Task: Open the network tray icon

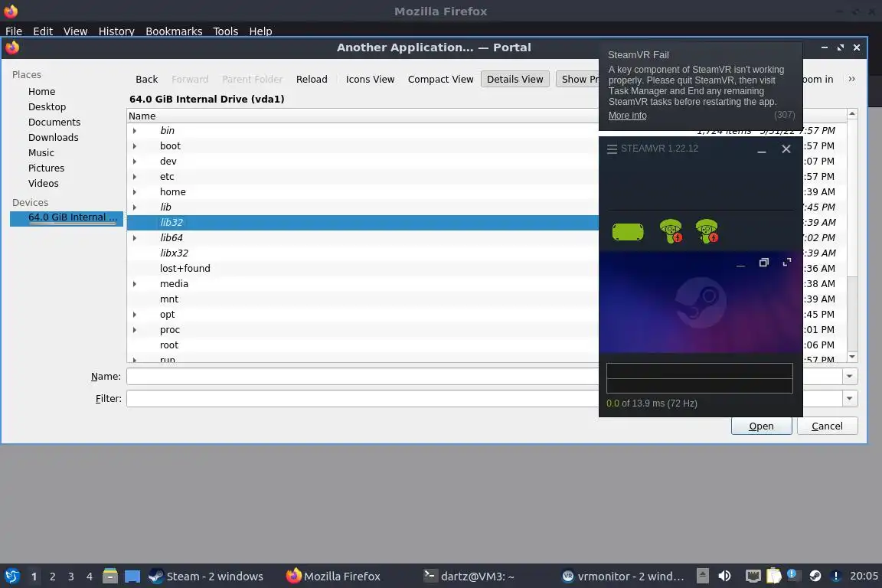Action: coord(753,576)
